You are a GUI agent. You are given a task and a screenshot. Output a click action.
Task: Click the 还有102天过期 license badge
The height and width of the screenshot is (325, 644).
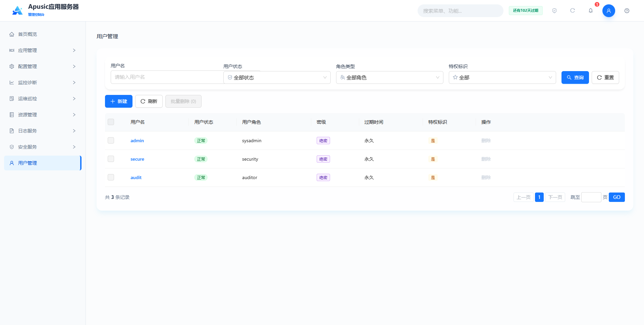point(526,11)
